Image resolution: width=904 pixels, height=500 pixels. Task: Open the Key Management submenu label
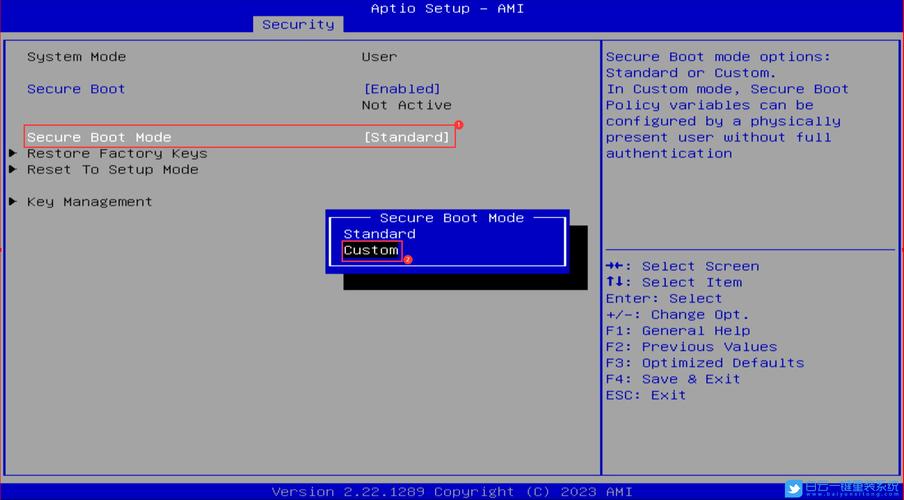click(90, 202)
